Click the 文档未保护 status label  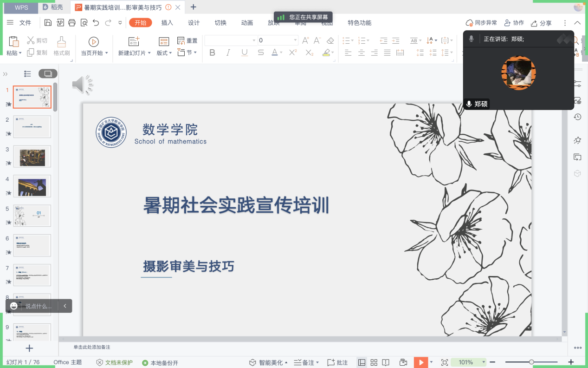coord(115,362)
